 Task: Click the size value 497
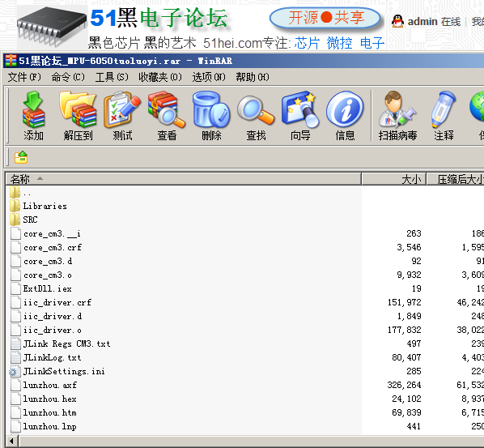click(x=414, y=343)
